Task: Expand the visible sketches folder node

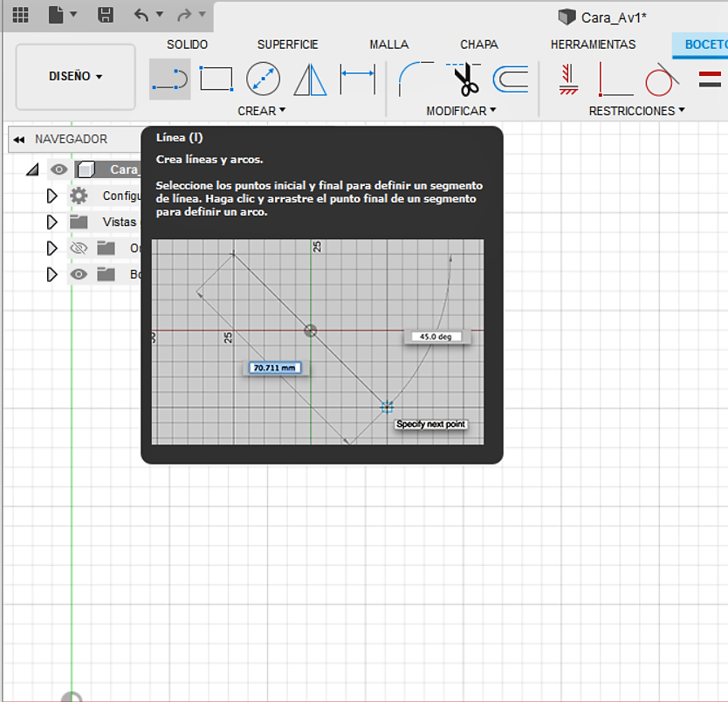Action: coord(52,275)
